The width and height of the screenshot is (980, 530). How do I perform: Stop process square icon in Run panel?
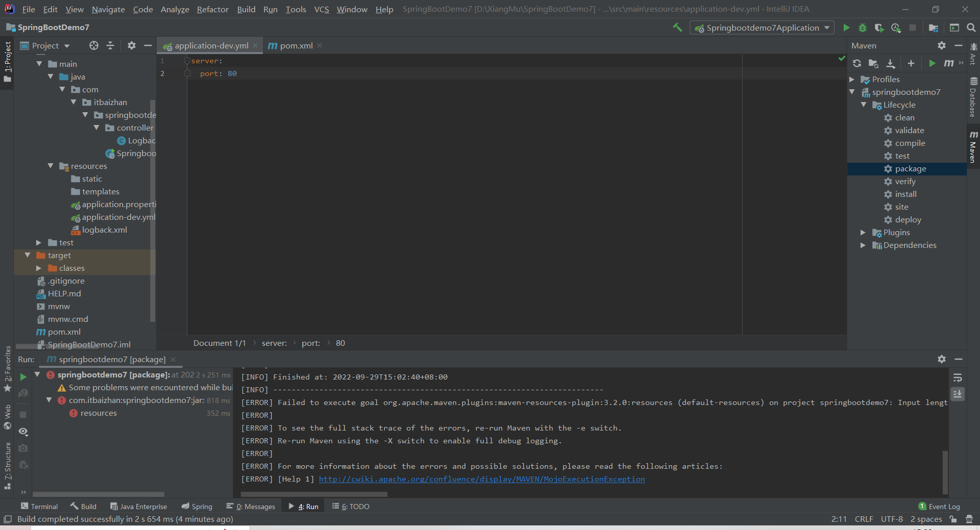point(23,415)
